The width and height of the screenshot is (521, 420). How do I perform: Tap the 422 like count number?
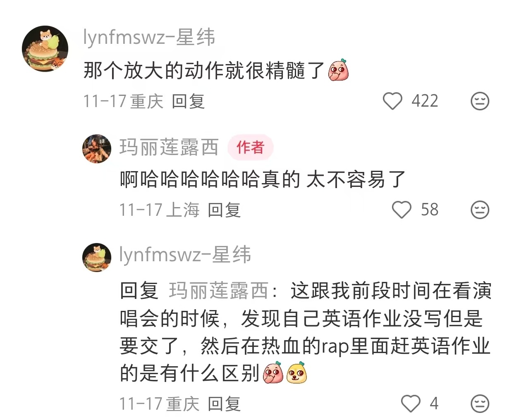(x=425, y=101)
